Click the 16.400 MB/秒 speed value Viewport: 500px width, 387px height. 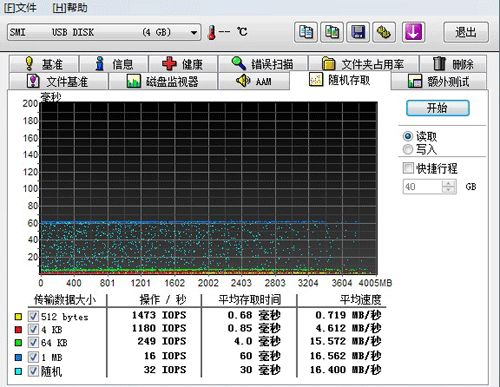[346, 370]
